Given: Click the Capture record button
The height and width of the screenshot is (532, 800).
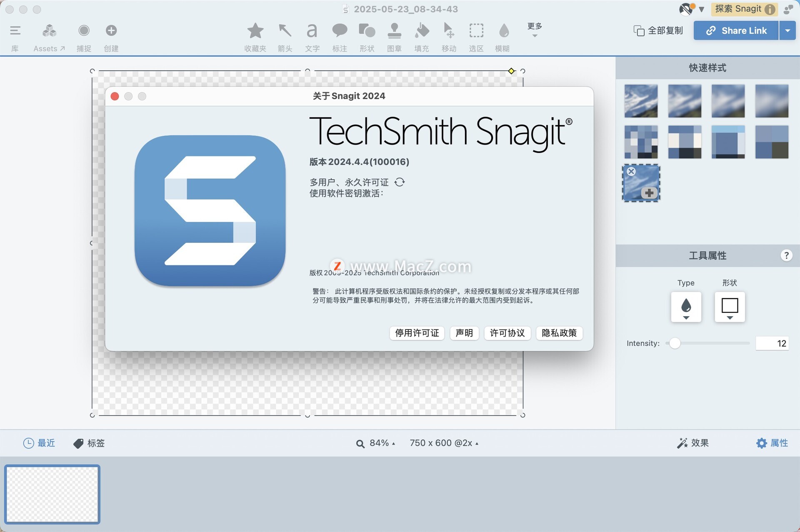Looking at the screenshot, I should coord(84,30).
